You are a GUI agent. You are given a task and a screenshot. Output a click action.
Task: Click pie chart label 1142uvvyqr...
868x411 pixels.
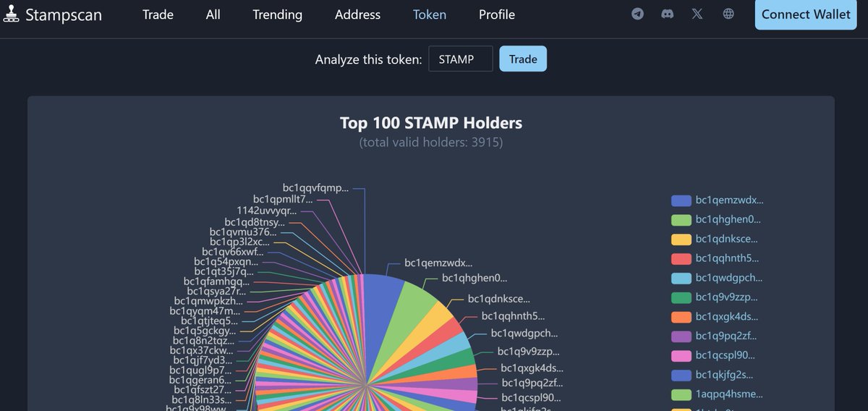pos(267,211)
